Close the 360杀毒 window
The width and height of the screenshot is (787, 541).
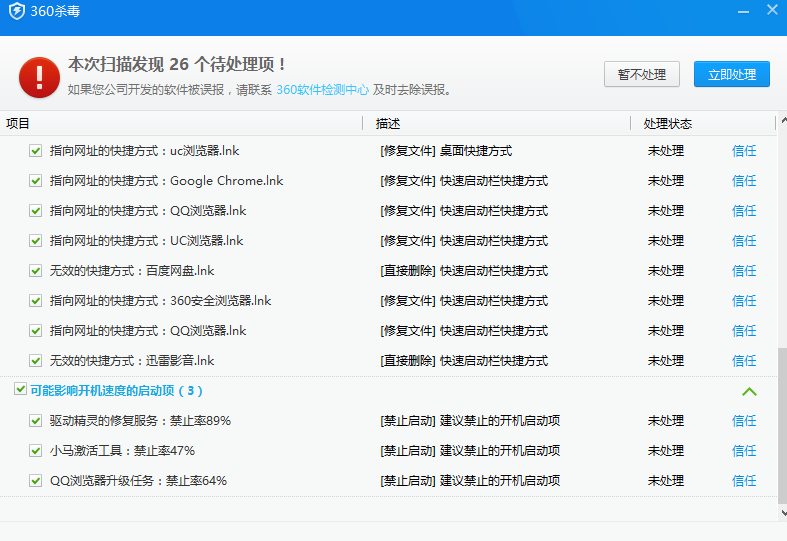coord(771,10)
